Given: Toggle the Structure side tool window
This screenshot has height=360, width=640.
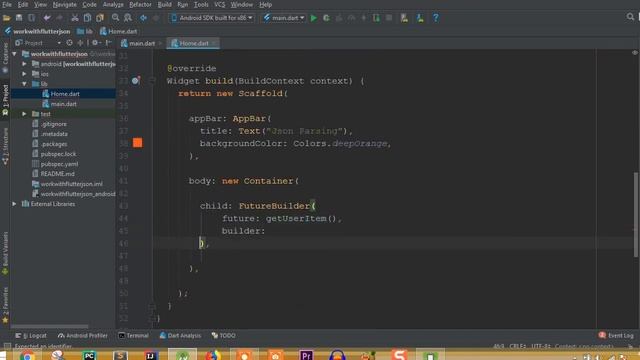Looking at the screenshot, I should (5, 146).
